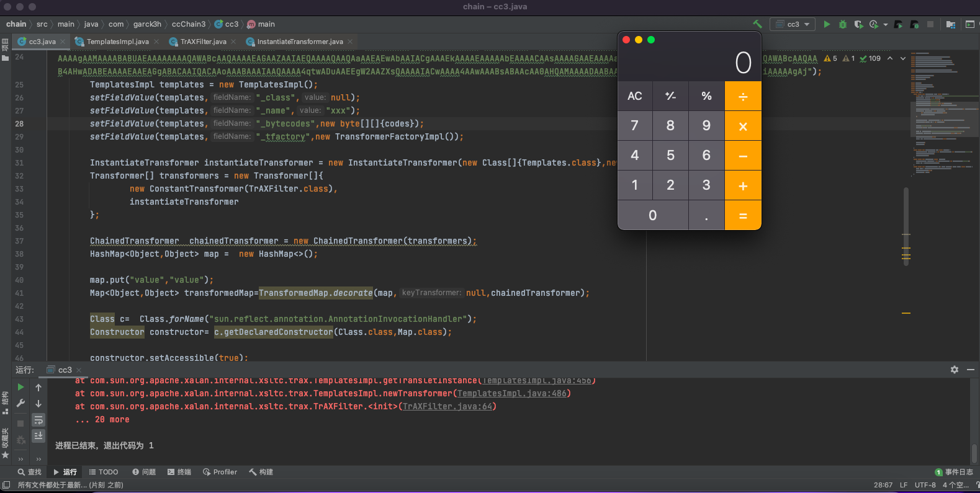Select the 'main' method breadcrumb
This screenshot has height=493, width=980.
pyautogui.click(x=261, y=24)
